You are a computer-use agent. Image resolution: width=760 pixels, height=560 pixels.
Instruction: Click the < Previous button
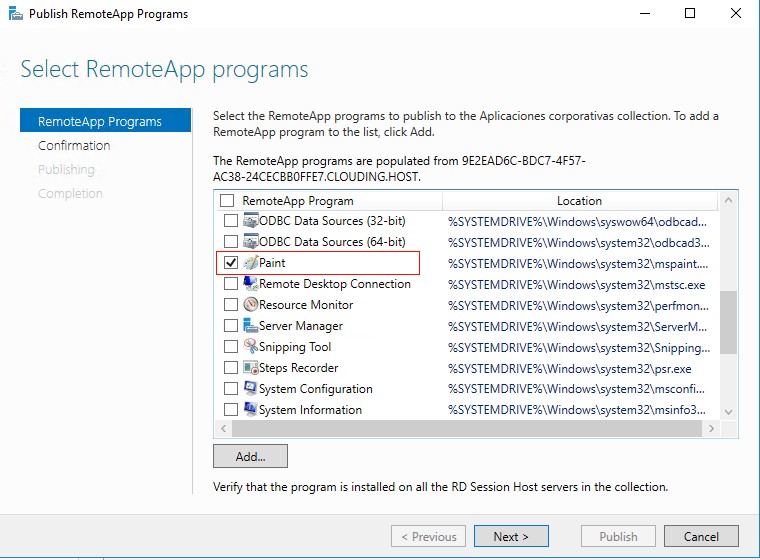(x=428, y=536)
